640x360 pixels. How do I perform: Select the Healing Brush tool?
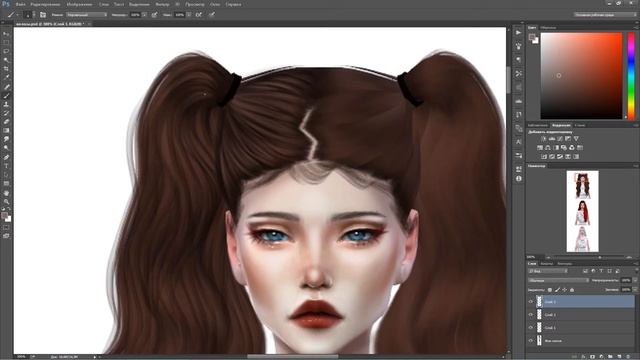tap(6, 87)
